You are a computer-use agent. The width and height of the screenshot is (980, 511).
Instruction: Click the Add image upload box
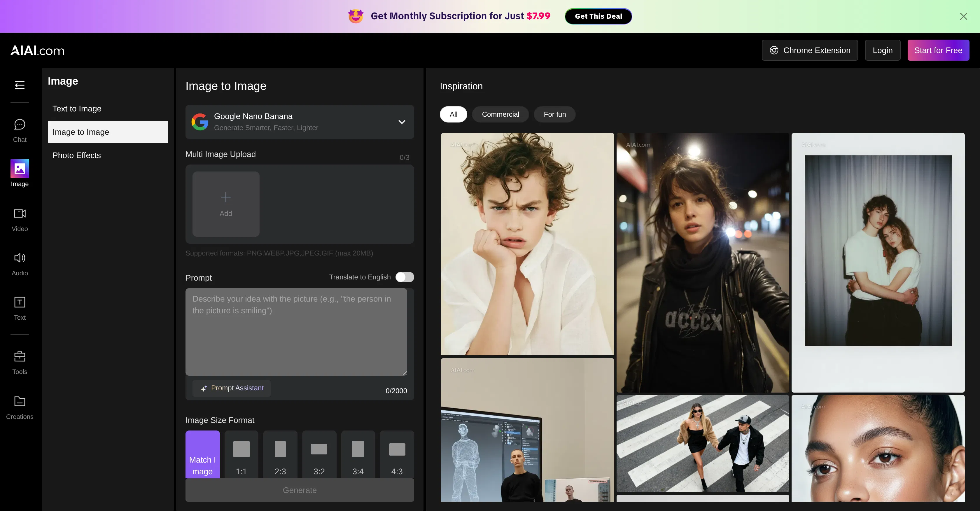click(225, 204)
